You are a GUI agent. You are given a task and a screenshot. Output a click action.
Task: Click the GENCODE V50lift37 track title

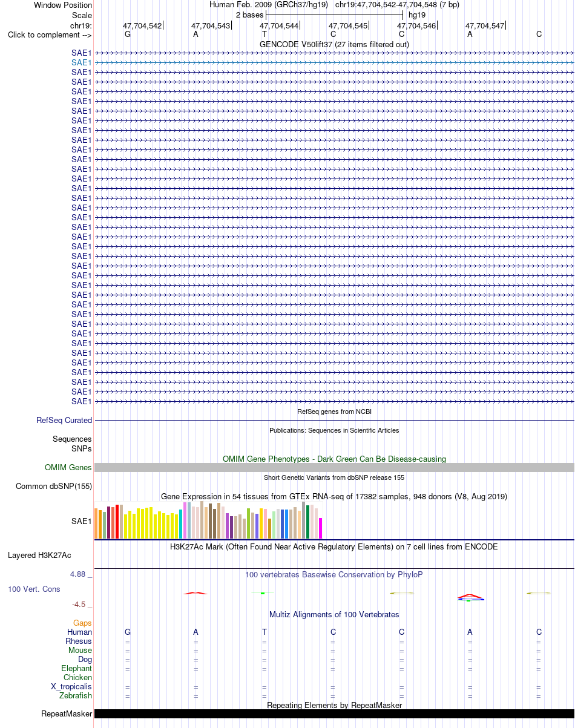334,44
